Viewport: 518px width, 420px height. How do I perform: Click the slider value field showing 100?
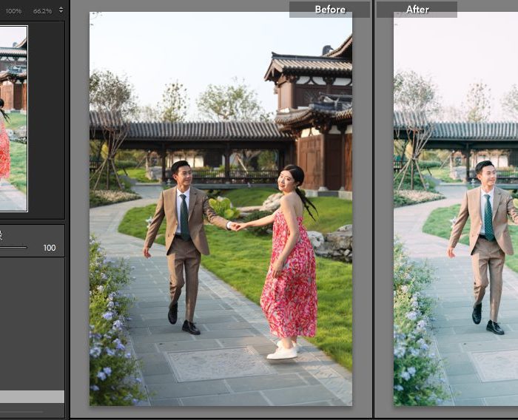pos(50,248)
